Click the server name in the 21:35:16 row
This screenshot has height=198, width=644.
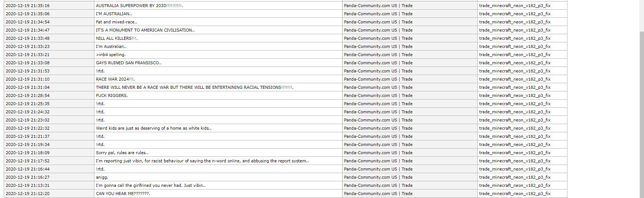click(x=378, y=6)
